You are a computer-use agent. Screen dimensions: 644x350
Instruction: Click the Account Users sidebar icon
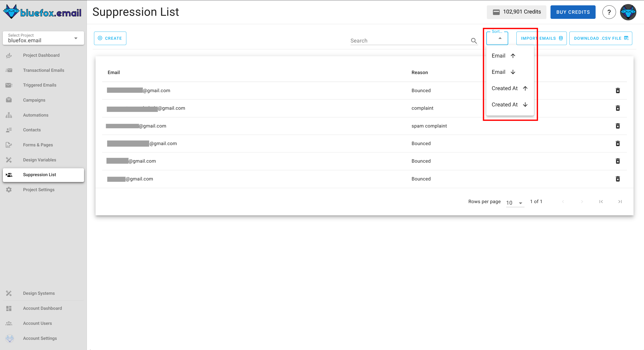click(9, 323)
